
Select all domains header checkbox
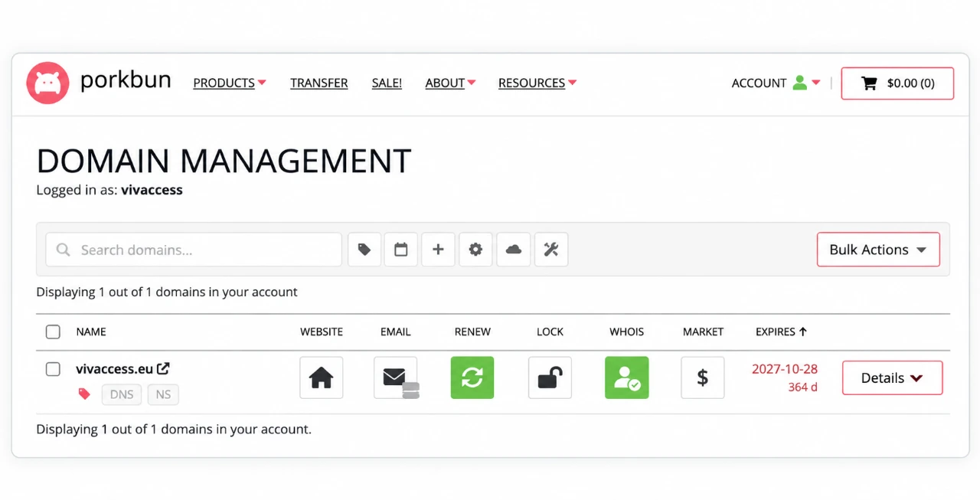(x=53, y=332)
